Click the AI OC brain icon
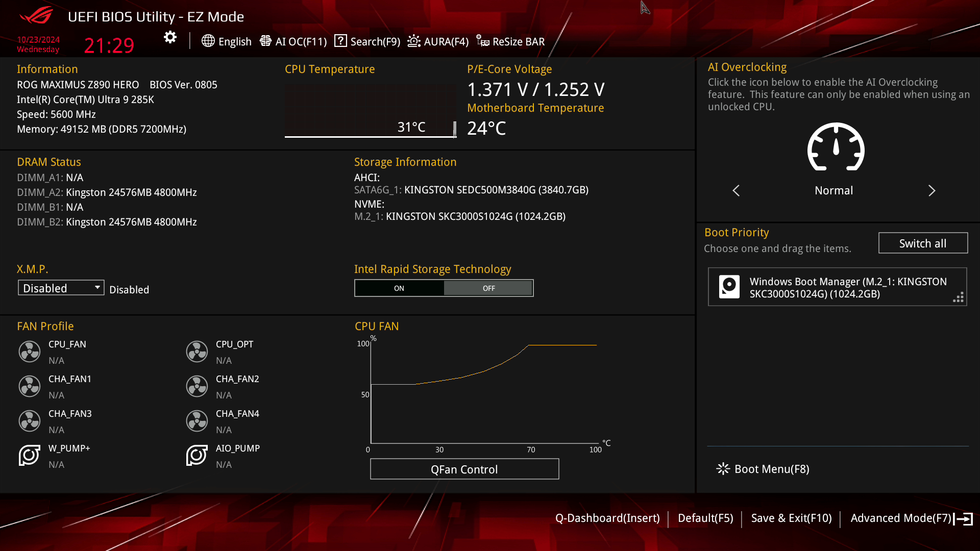Viewport: 980px width, 551px height. [x=265, y=41]
